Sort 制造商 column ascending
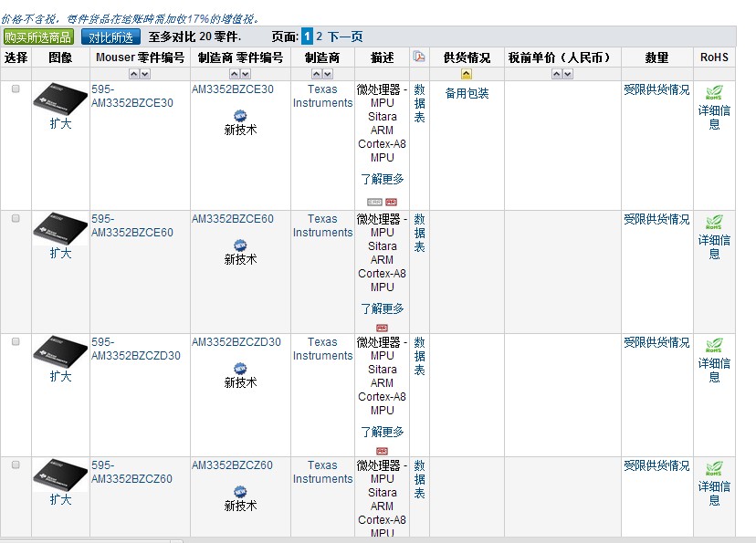Viewport: 756px width, 543px height. [x=316, y=74]
